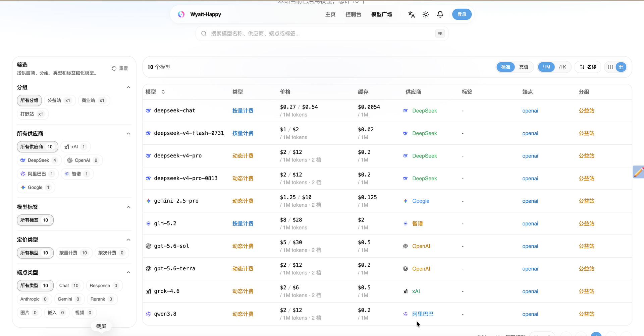
Task: Go to 主页 in navigation
Action: [x=330, y=14]
